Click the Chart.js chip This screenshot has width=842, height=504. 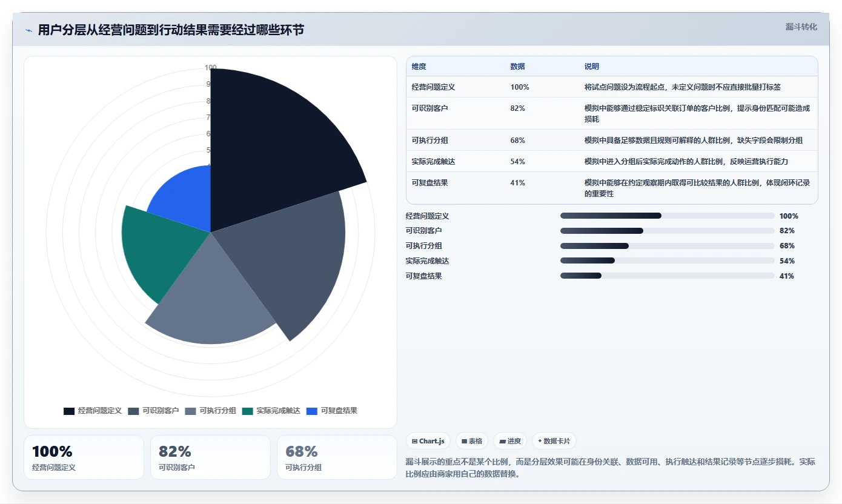click(x=428, y=441)
